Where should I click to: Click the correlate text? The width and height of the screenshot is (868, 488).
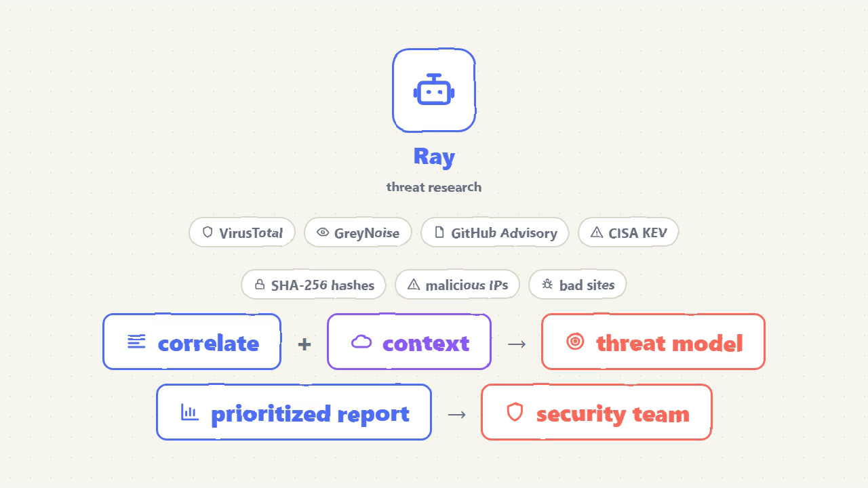coord(208,342)
